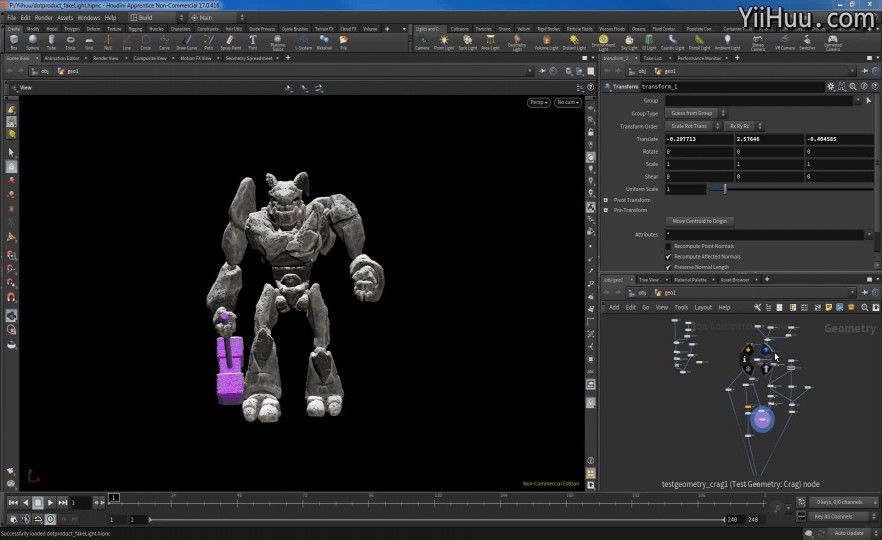Select the Box shelf tool
Viewport: 882px width, 540px height.
click(14, 42)
